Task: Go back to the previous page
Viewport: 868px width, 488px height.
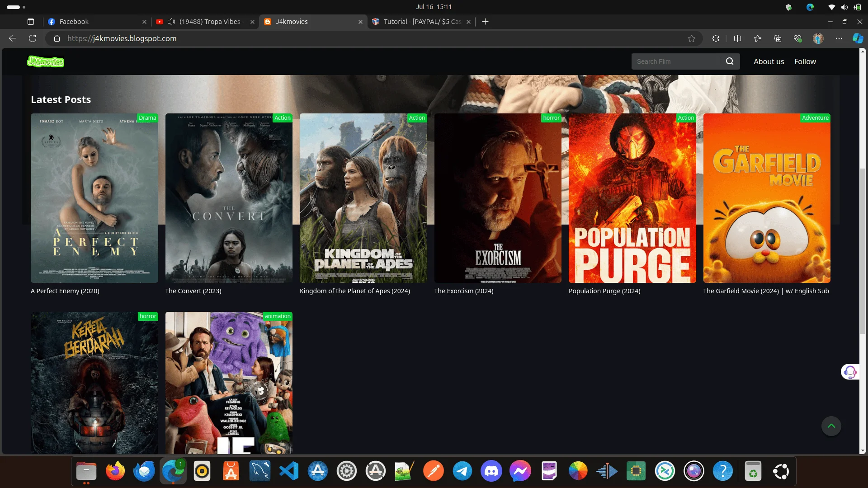Action: (13, 38)
